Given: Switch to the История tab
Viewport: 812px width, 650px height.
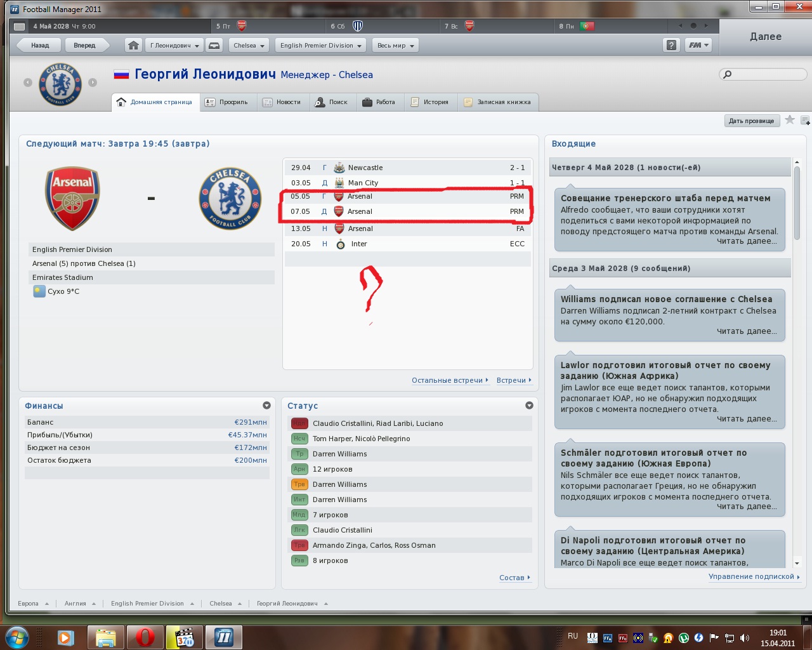Looking at the screenshot, I should 430,102.
